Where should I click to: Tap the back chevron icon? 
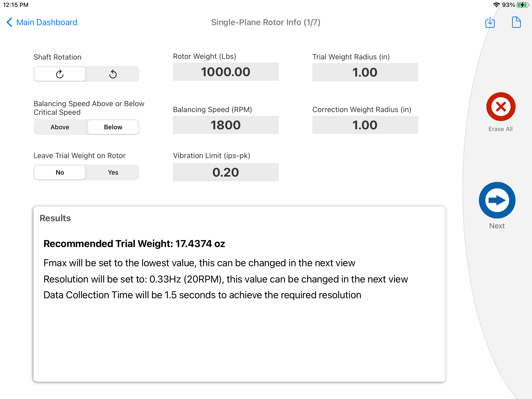click(x=9, y=22)
